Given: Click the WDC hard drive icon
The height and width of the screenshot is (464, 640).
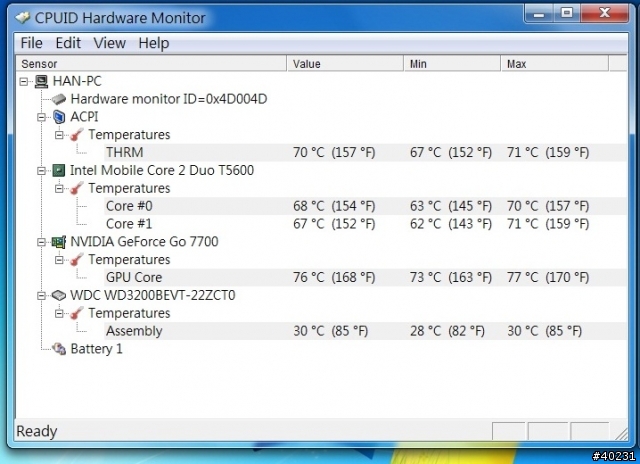Looking at the screenshot, I should point(59,295).
